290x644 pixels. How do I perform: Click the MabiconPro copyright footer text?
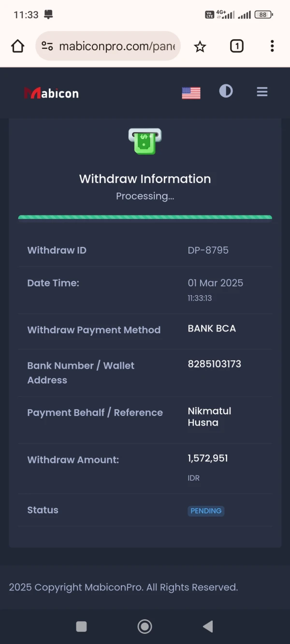coord(123,587)
